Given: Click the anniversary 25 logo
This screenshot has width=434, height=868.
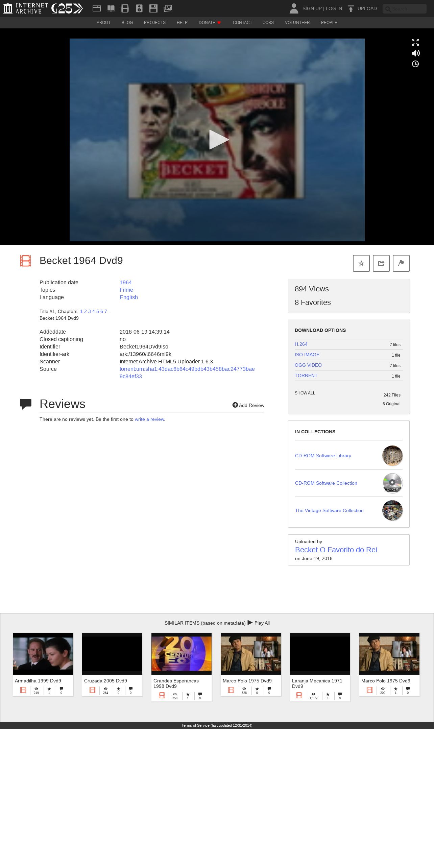Looking at the screenshot, I should pos(67,8).
